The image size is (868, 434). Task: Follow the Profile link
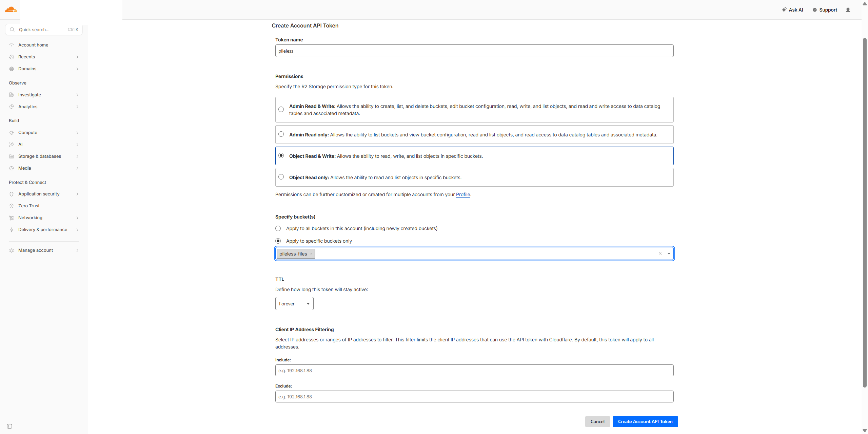pyautogui.click(x=463, y=194)
